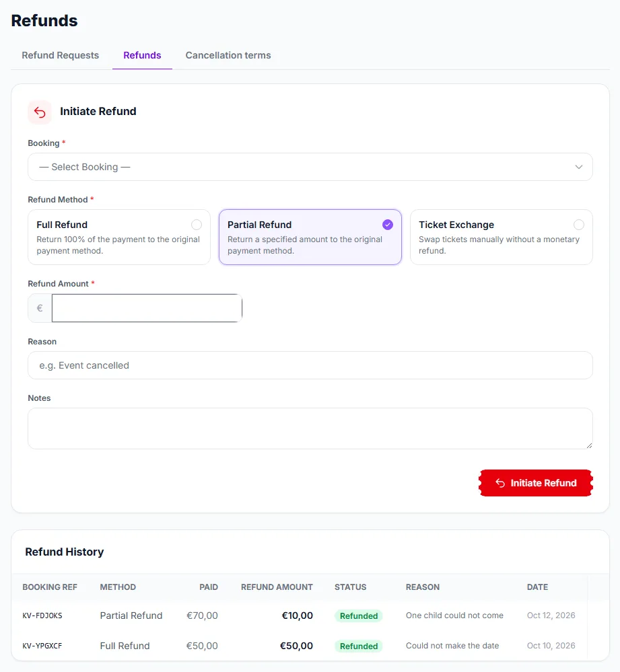Viewport: 620px width, 672px height.
Task: Click inside the Notes text area
Action: 310,428
